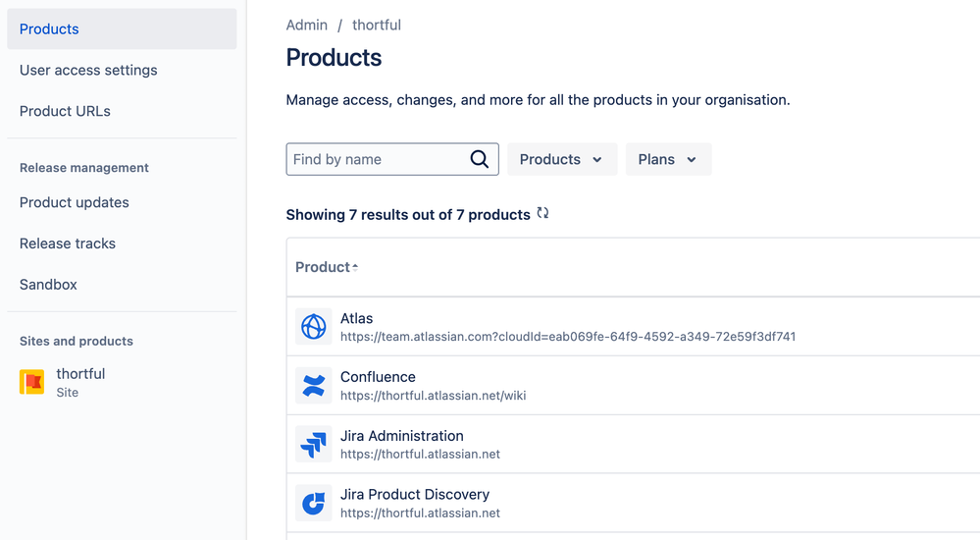Viewport: 980px width, 540px height.
Task: Select Products in the sidebar
Action: pyautogui.click(x=122, y=28)
